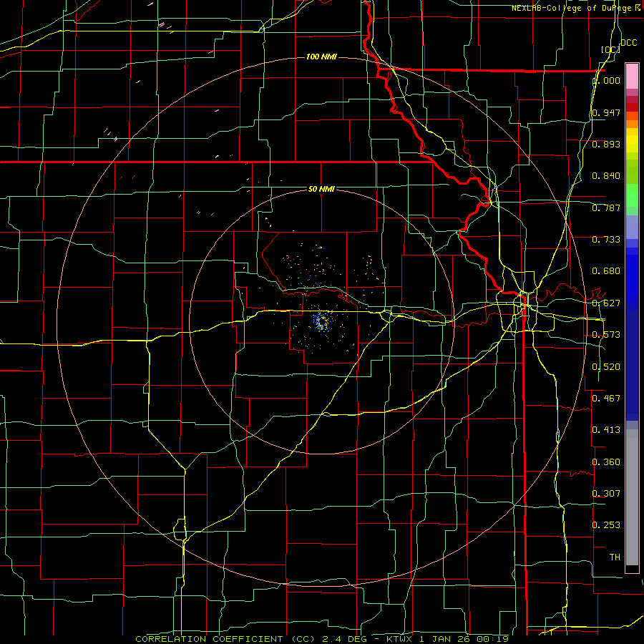Click the pink top segment of the color scale

(632, 76)
